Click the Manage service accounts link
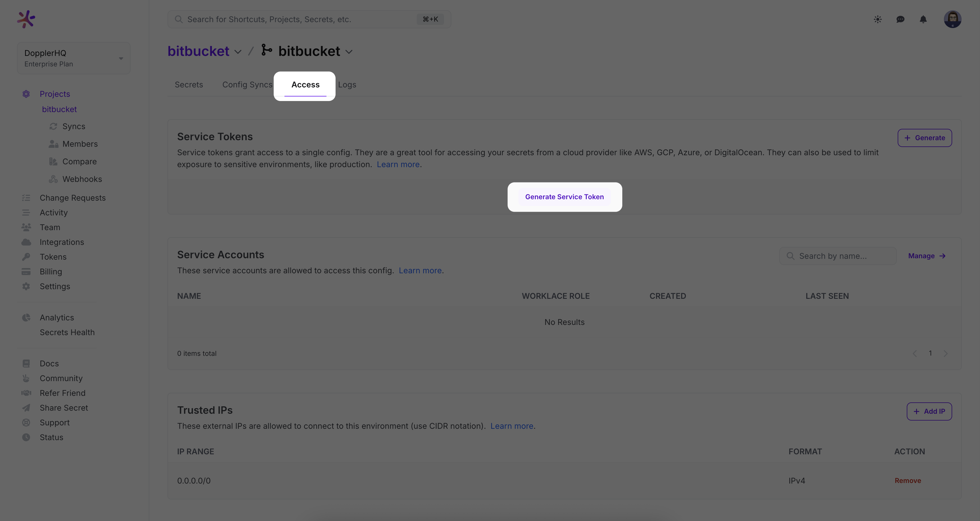Viewport: 980px width, 521px height. click(x=927, y=256)
